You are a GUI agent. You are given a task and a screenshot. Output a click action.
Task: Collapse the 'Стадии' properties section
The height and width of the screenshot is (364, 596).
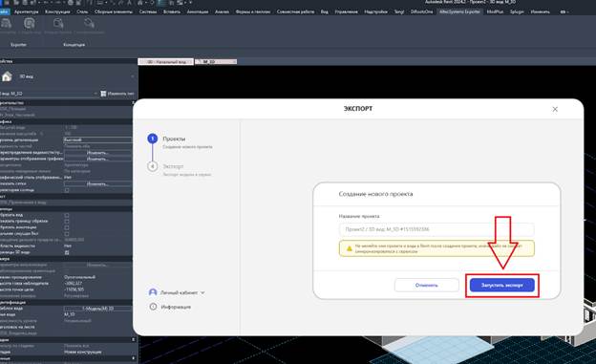pyautogui.click(x=133, y=339)
